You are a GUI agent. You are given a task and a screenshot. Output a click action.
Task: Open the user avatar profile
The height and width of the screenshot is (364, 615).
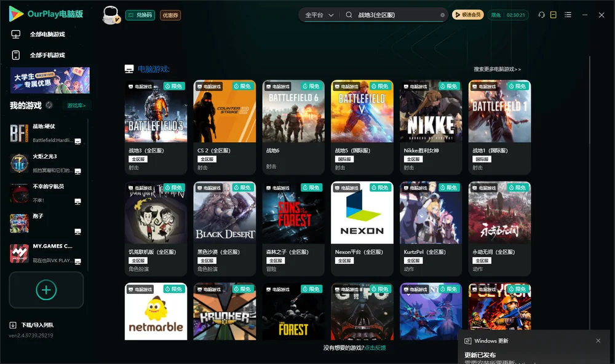click(x=111, y=15)
